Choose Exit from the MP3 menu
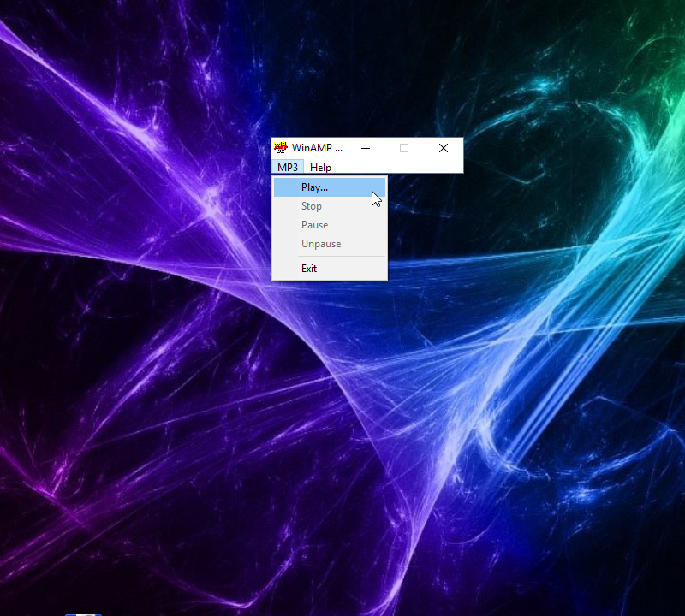 [330, 269]
